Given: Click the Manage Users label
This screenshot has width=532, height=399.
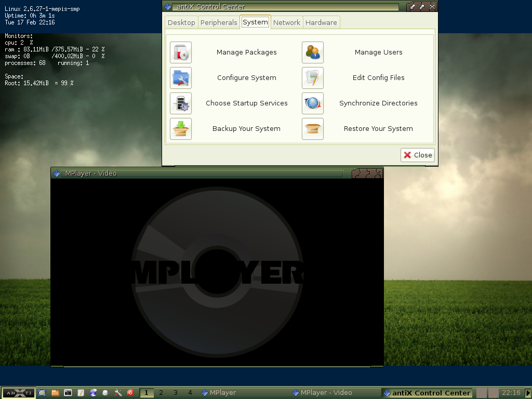Looking at the screenshot, I should click(x=379, y=52).
